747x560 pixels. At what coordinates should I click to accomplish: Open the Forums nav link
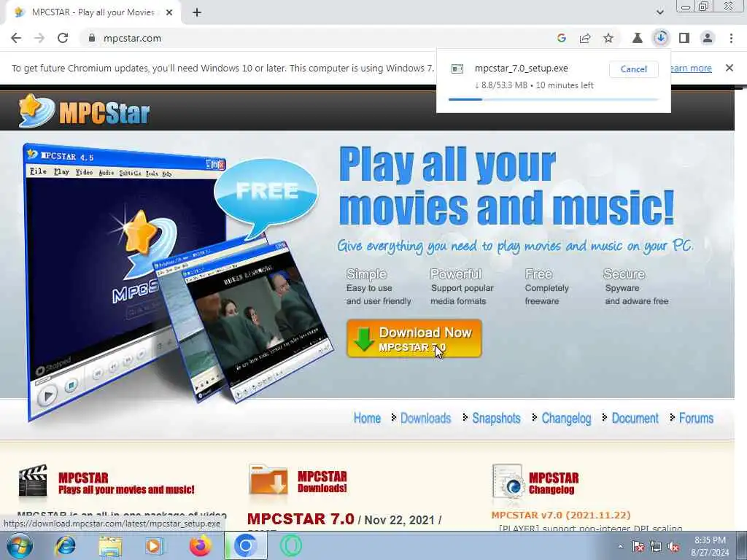696,418
